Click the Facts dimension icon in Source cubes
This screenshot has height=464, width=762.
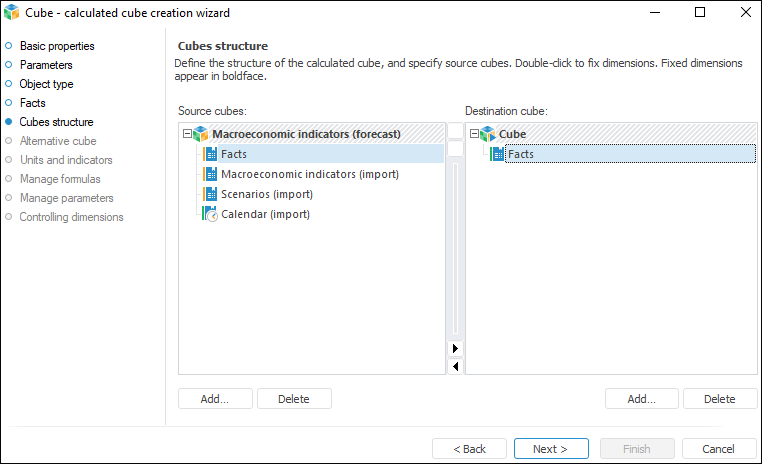211,154
